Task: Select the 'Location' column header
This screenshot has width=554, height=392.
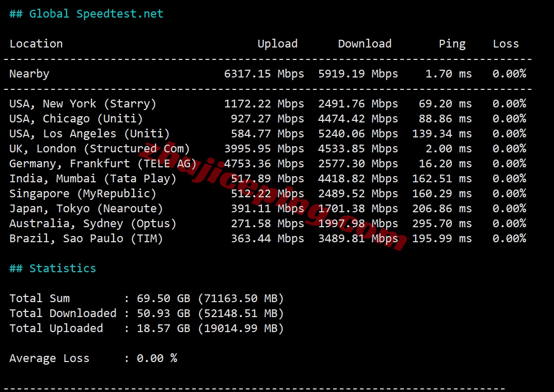Action: point(36,43)
